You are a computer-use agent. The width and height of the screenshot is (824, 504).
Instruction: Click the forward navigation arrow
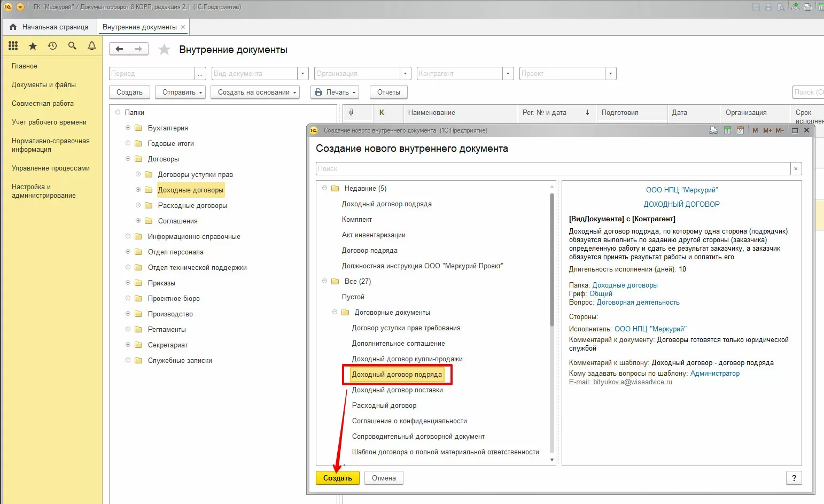(x=138, y=49)
